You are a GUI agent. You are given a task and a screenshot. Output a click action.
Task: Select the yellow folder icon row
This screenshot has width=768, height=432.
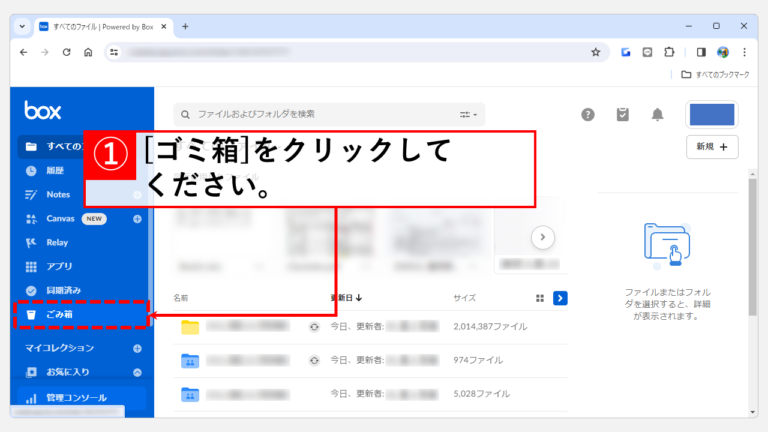[190, 327]
